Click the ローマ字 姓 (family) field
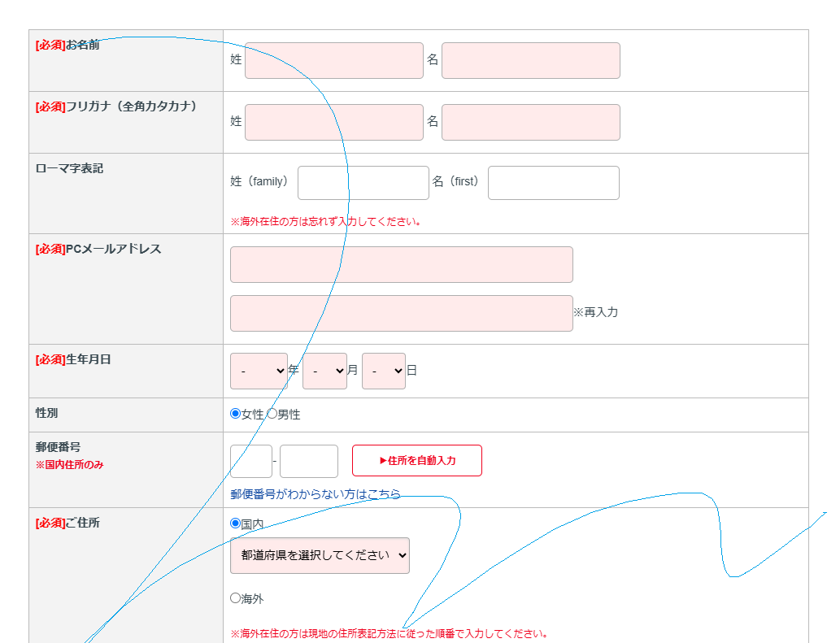840x643 pixels. pyautogui.click(x=363, y=183)
